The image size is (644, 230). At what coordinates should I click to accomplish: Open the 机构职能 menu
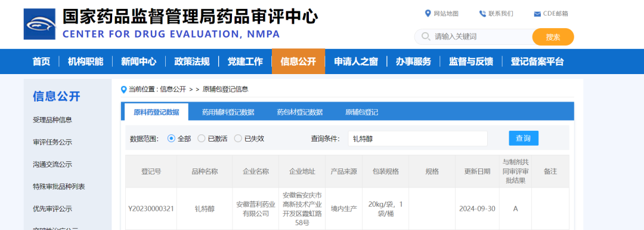coord(85,62)
